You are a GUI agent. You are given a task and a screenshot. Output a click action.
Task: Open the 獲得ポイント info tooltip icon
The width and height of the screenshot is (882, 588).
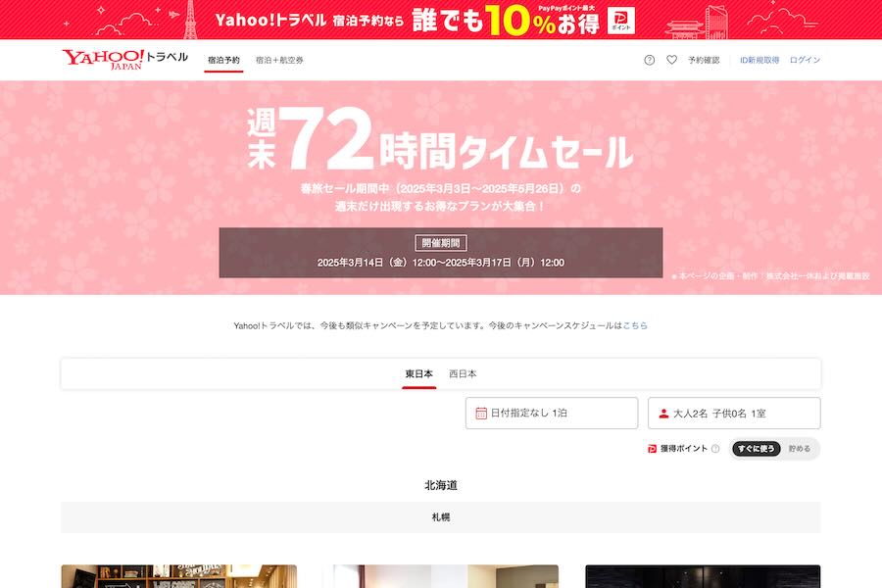click(x=715, y=449)
